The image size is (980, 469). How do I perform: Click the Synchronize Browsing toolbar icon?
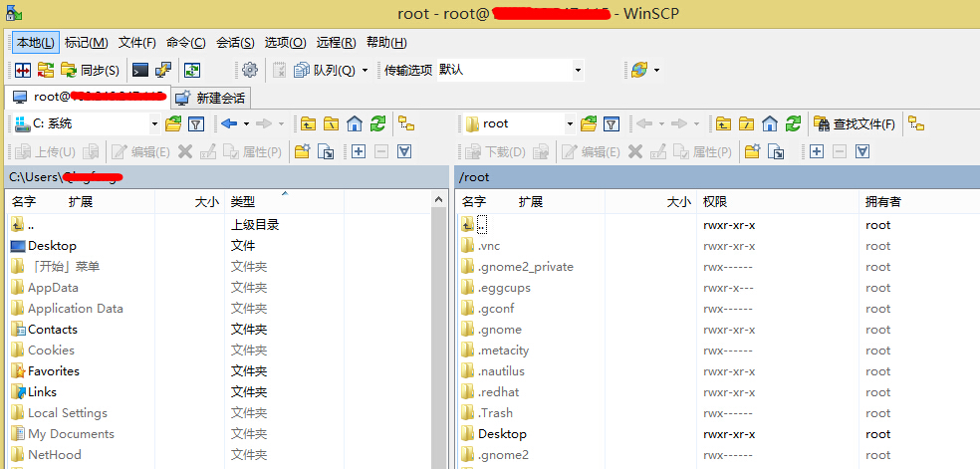[x=46, y=70]
